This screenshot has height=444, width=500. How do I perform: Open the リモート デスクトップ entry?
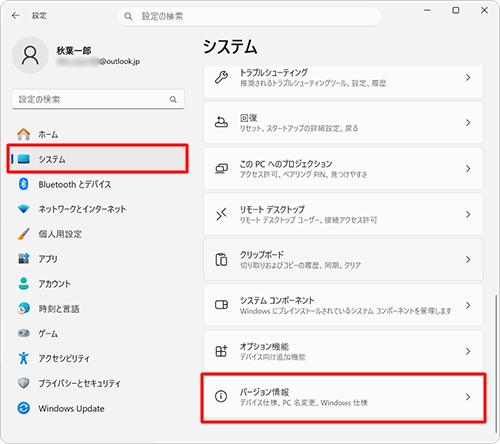[x=343, y=214]
